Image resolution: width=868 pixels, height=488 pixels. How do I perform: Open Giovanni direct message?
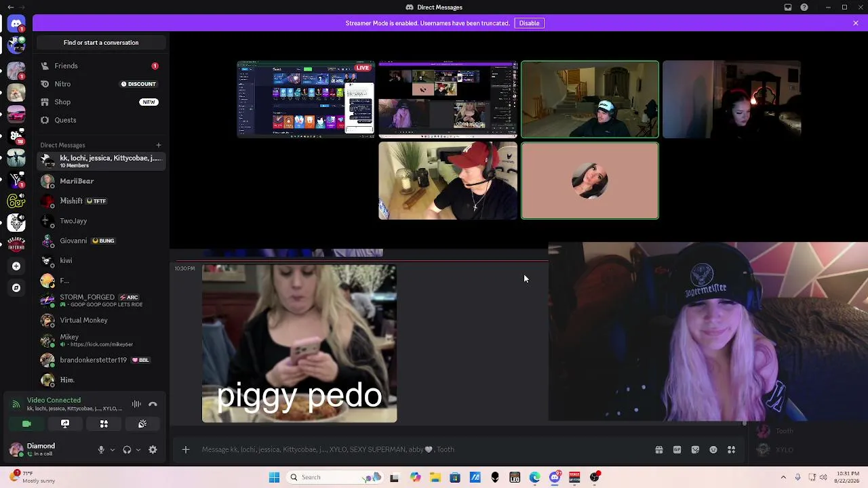(x=101, y=241)
